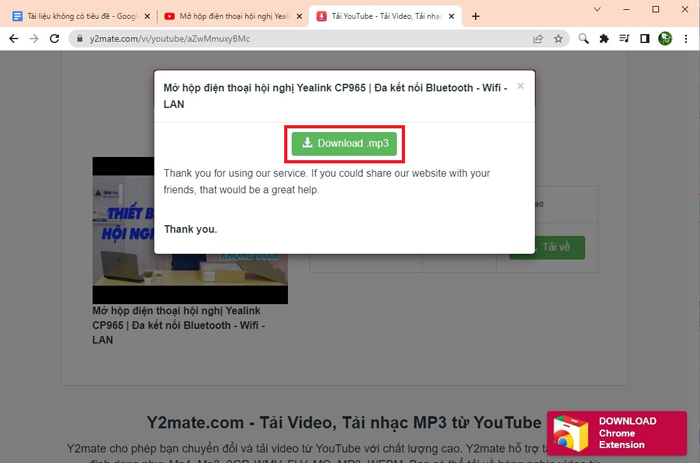Click the share page icon in address bar

(538, 39)
